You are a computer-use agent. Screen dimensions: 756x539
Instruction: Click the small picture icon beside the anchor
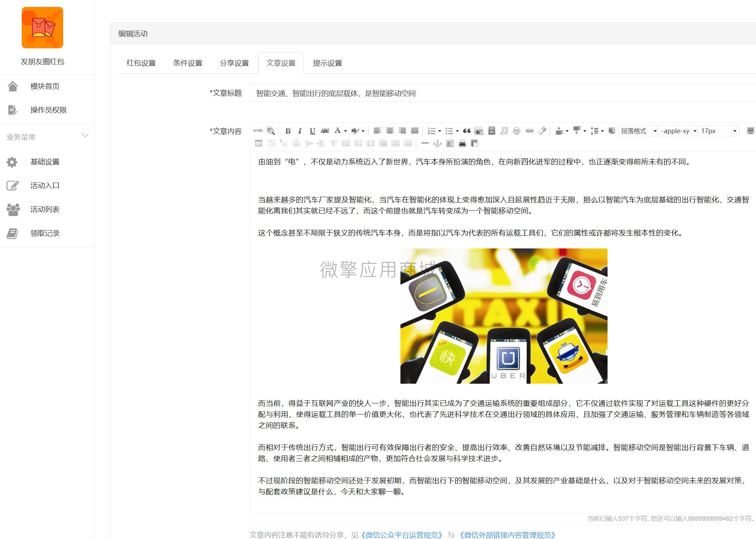pyautogui.click(x=450, y=143)
